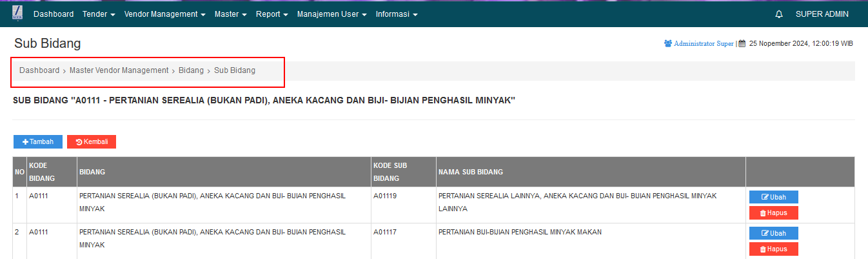Click sub bidang name PERTANIAN BIJI-BIJIAN PENGHASIL MINYAK MAKAN
The height and width of the screenshot is (259, 868).
click(520, 232)
